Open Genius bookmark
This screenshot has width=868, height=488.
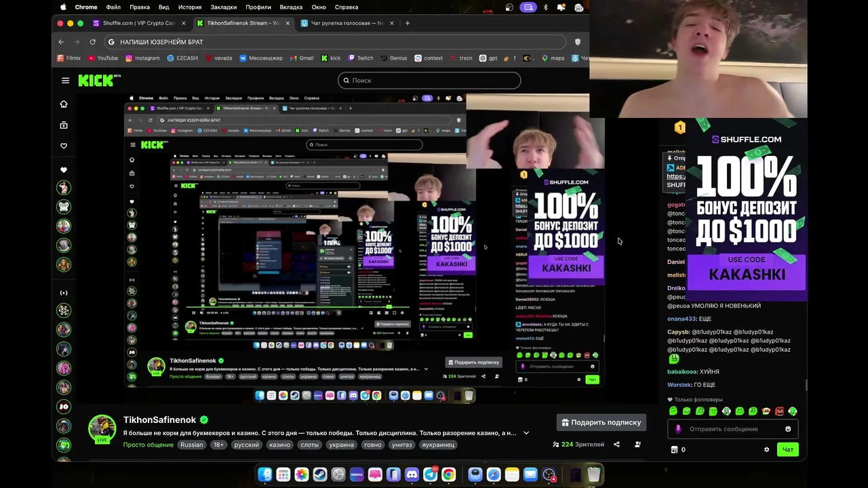(394, 58)
